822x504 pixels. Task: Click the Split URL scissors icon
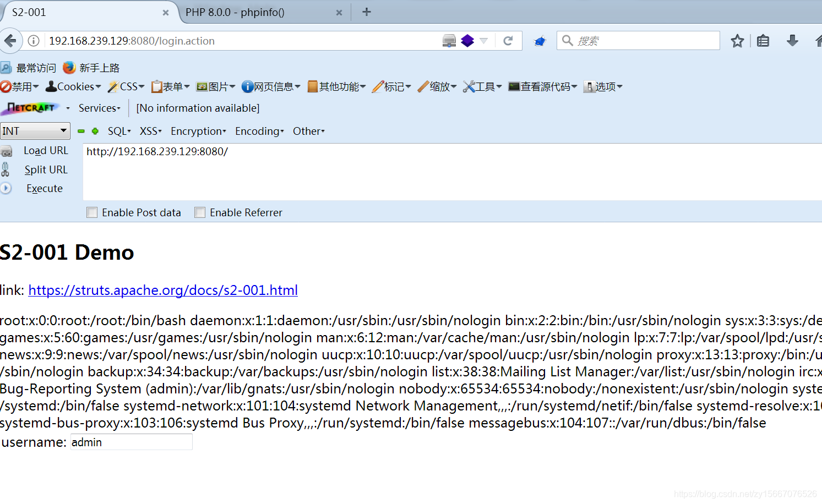pyautogui.click(x=5, y=169)
